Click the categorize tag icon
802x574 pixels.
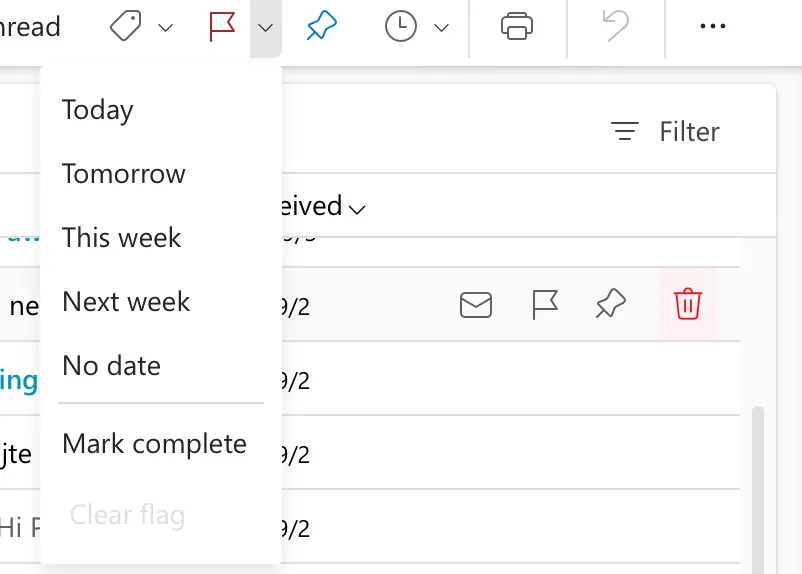(x=126, y=27)
